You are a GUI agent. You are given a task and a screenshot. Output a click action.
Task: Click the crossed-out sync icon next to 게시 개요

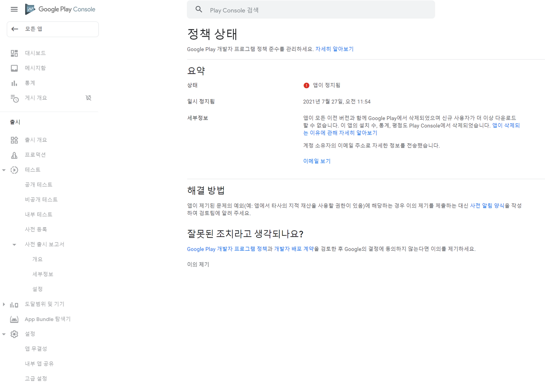point(88,98)
